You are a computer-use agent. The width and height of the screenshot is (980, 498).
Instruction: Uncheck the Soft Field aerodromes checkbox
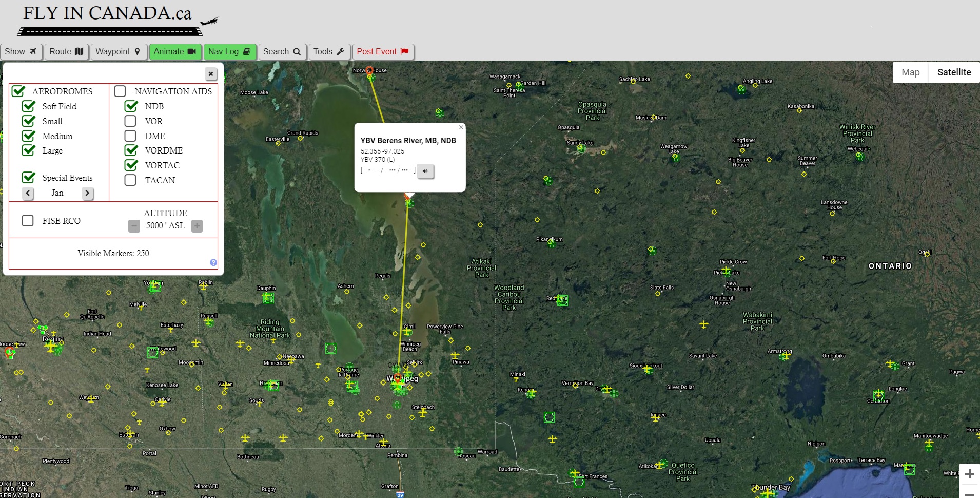pos(29,106)
